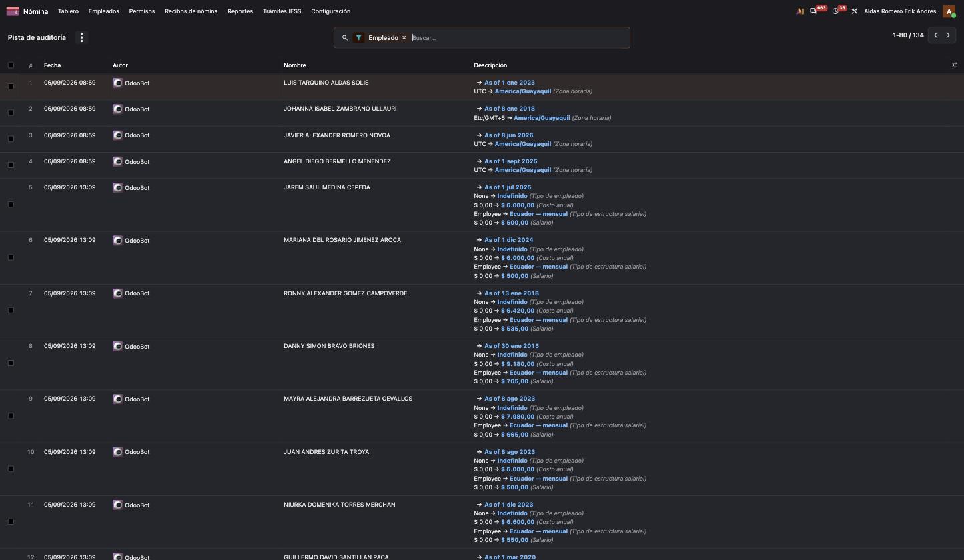Focus the Buscar search input
Image resolution: width=964 pixels, height=560 pixels.
click(519, 38)
